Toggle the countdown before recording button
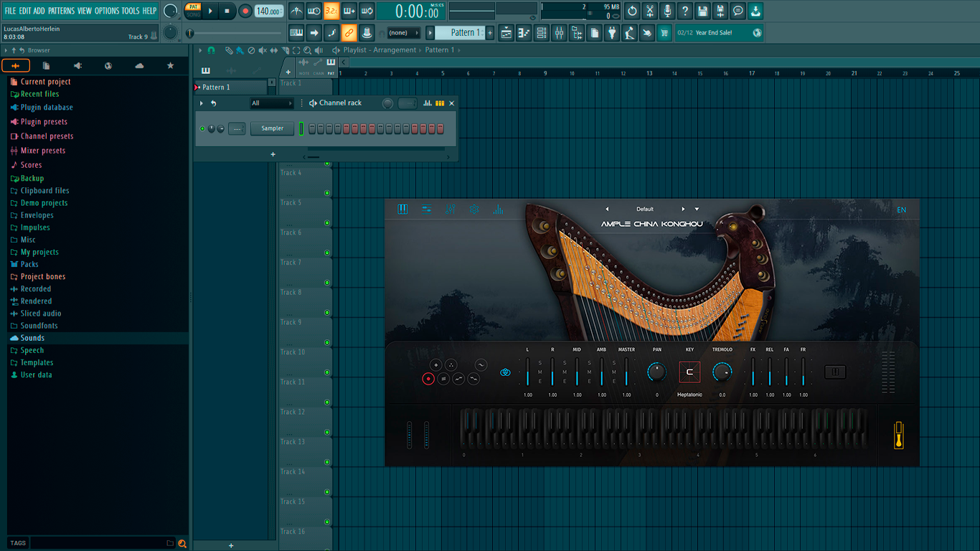This screenshot has height=551, width=980. pyautogui.click(x=331, y=11)
